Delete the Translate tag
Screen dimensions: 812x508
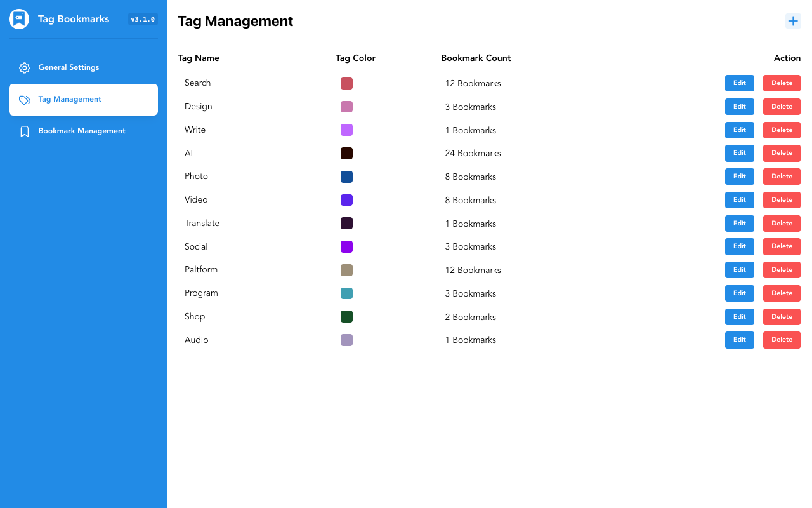(x=781, y=223)
